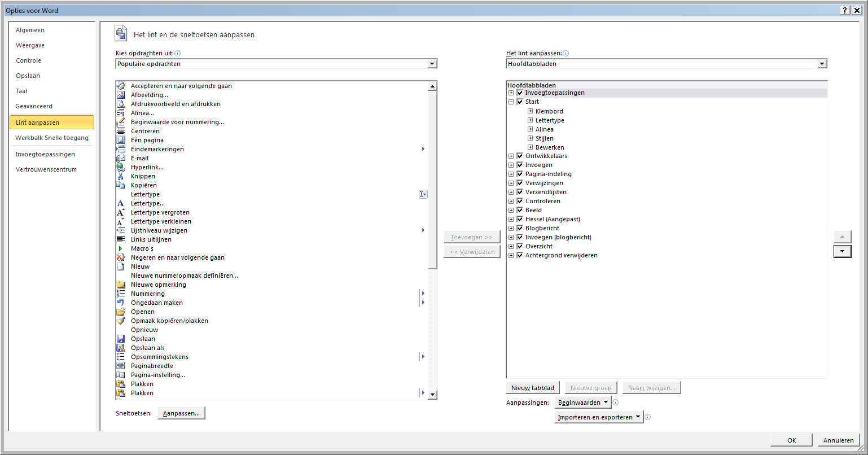Click the Opsommingstekens bullet icon
This screenshot has height=455, width=868.
(120, 357)
